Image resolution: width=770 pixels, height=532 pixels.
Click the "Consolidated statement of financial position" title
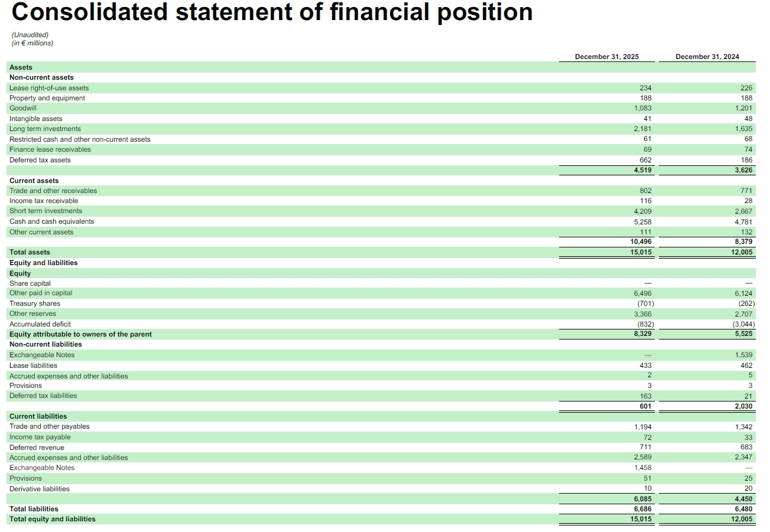pyautogui.click(x=272, y=13)
